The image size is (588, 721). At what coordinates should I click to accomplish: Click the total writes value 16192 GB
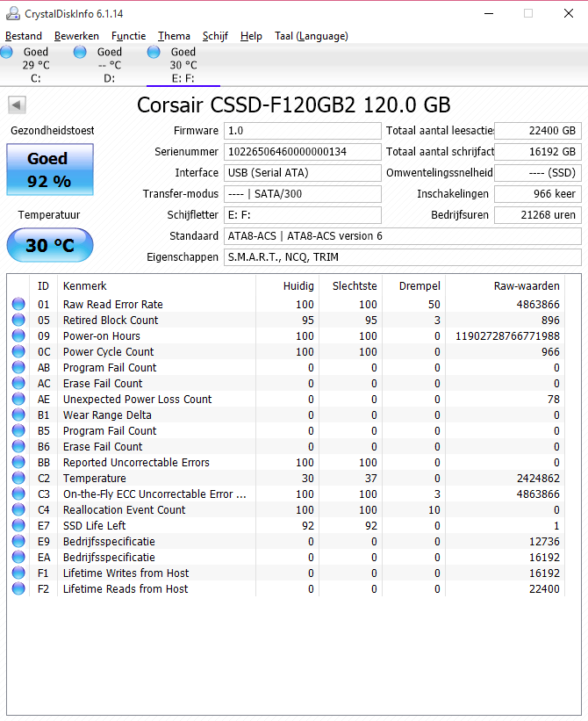click(x=538, y=152)
